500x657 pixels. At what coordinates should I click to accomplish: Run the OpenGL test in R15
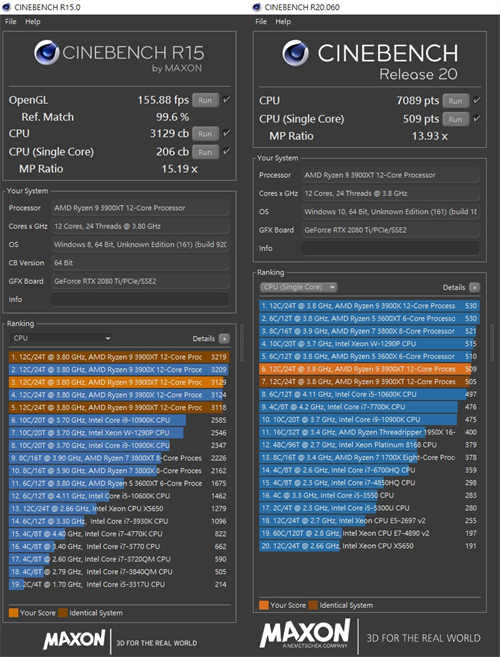(x=205, y=100)
